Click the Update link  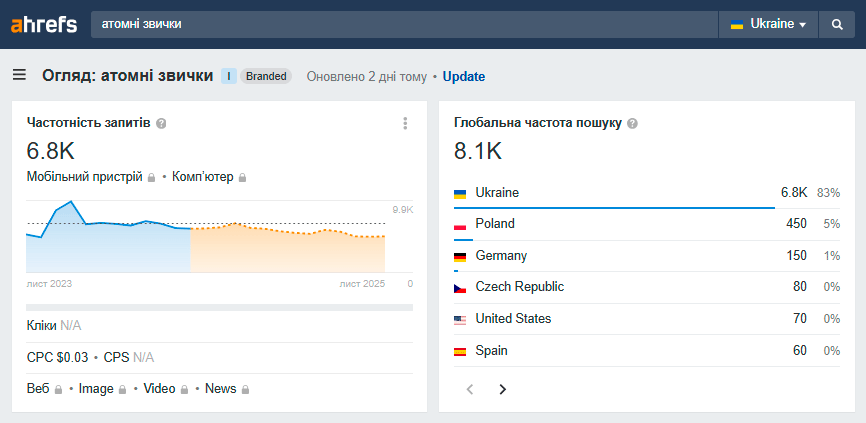(464, 77)
